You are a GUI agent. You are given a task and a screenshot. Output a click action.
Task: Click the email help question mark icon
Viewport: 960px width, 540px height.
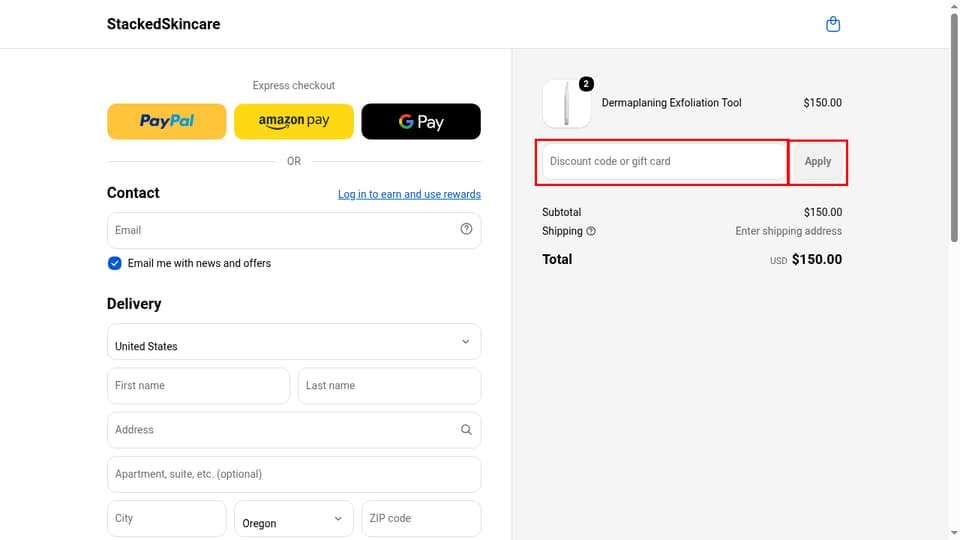(466, 229)
